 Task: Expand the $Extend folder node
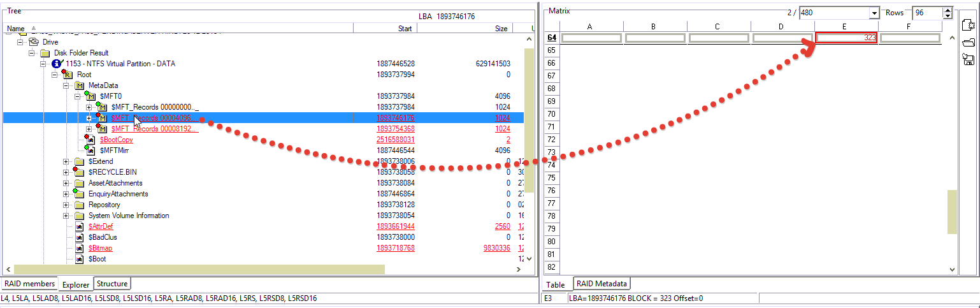tap(66, 161)
